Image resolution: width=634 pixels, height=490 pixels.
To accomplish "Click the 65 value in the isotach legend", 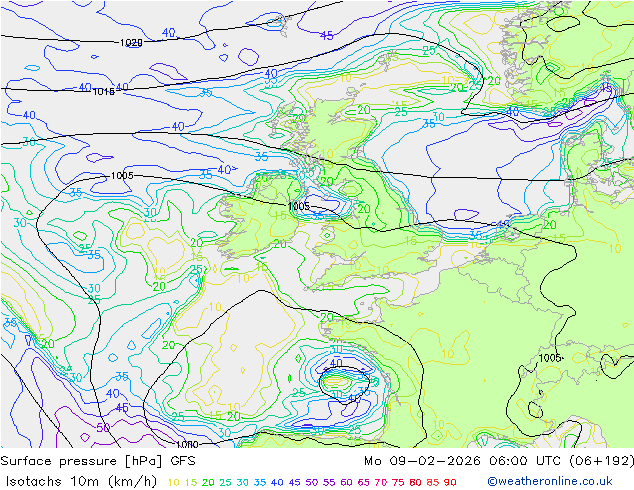I will point(363,482).
